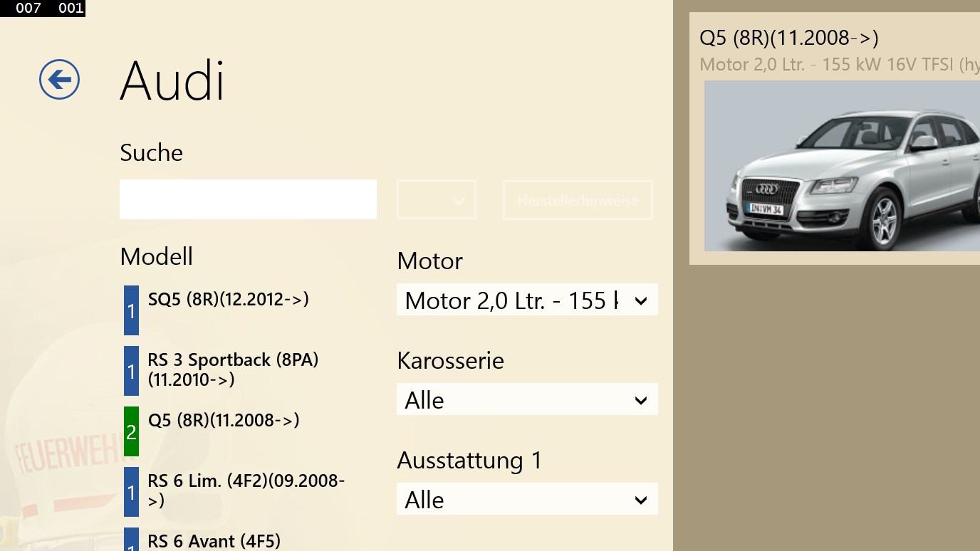Click the back arrow button

point(59,79)
